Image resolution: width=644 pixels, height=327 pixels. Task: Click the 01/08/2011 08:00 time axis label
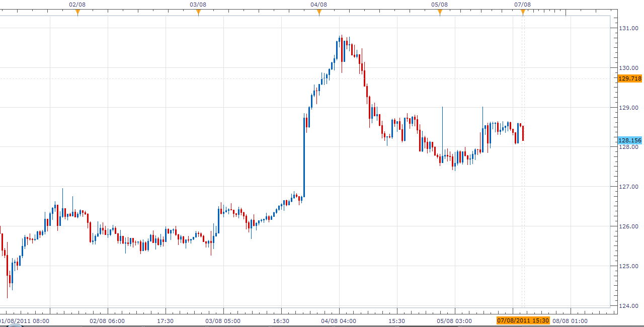(24, 321)
